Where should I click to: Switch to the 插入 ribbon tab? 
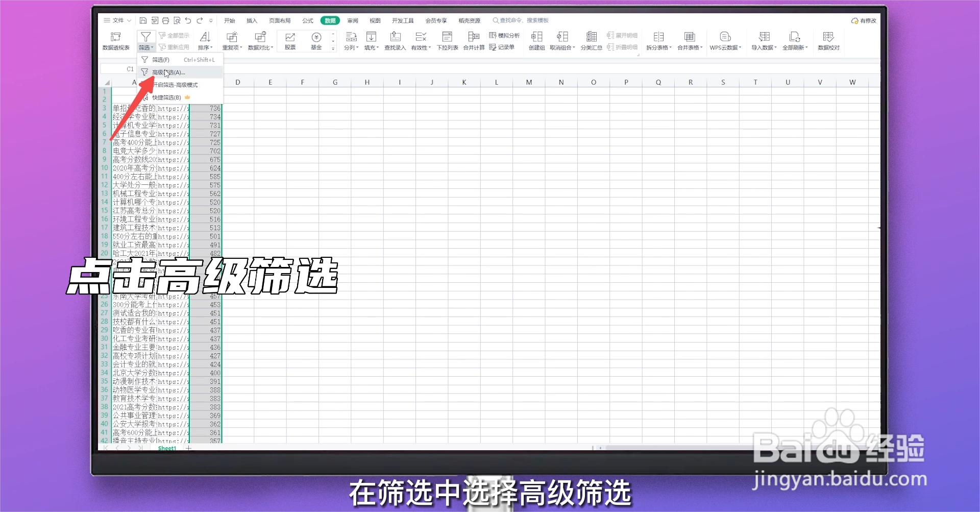(252, 21)
